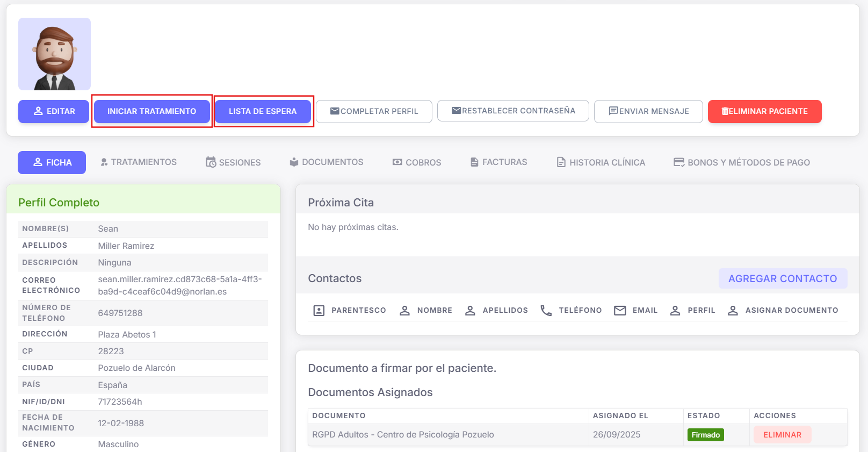This screenshot has height=452, width=868.
Task: Go to the Cobros tab
Action: click(x=417, y=162)
